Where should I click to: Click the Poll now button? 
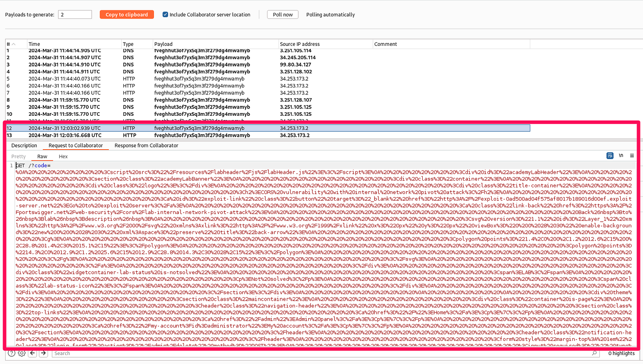point(282,15)
